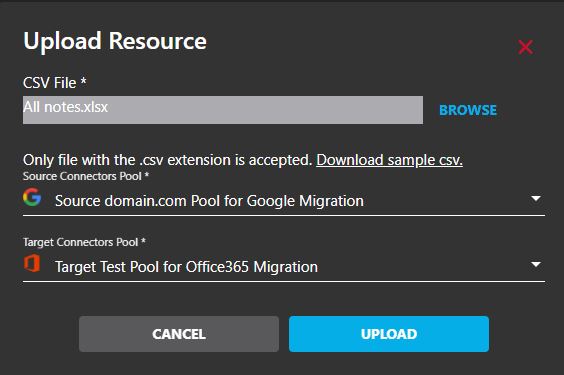The image size is (564, 375).
Task: Click the Source Connectors Pool label
Action: [x=86, y=176]
